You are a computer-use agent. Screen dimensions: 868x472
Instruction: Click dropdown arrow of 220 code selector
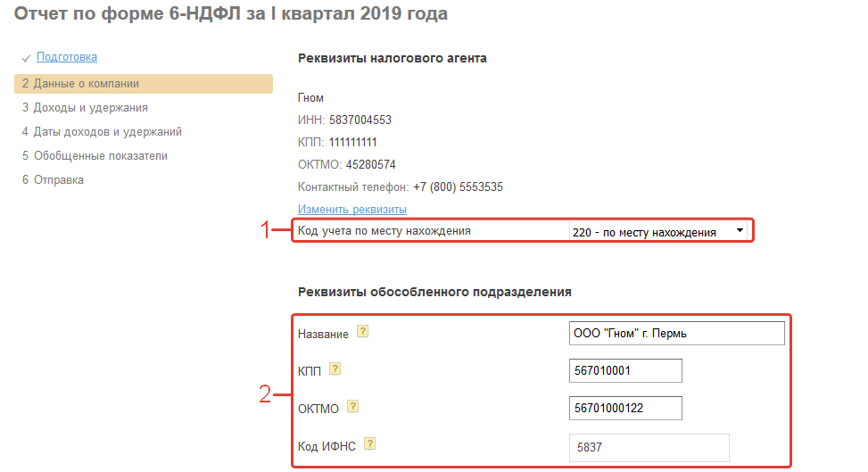tap(740, 232)
